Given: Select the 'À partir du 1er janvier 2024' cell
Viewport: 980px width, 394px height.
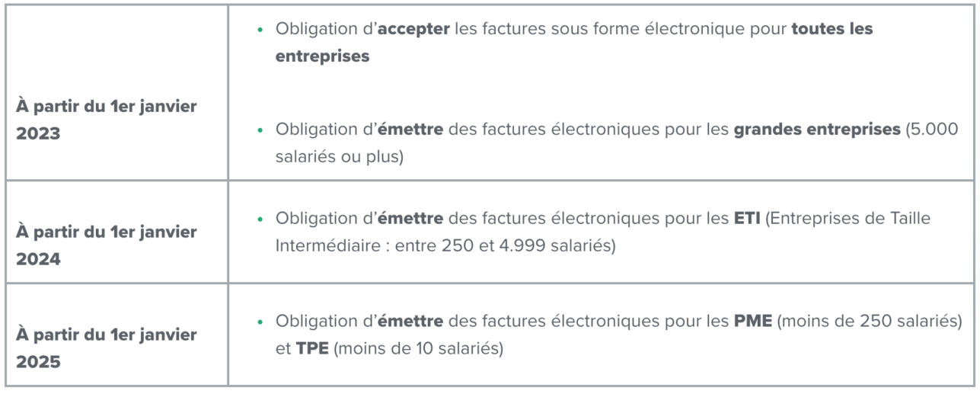Looking at the screenshot, I should coord(115,232).
